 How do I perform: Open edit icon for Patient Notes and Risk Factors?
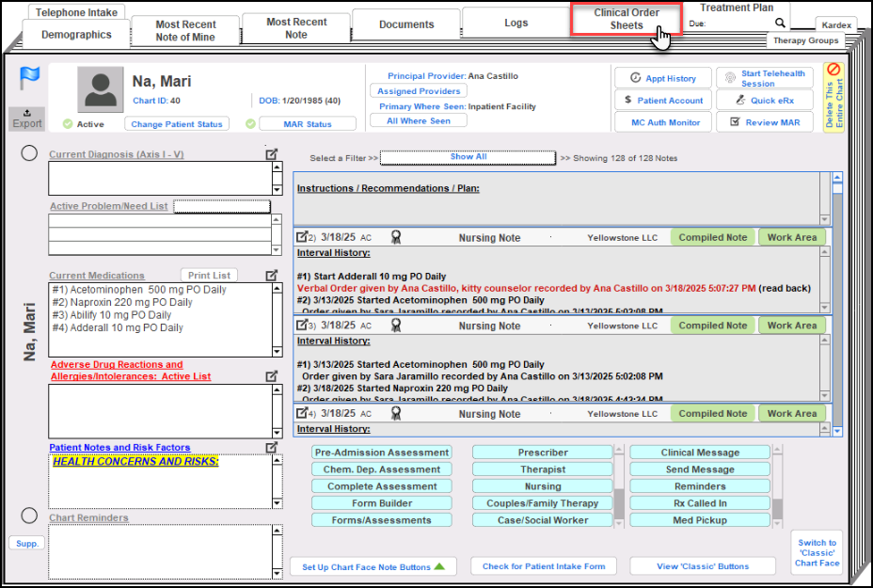pos(272,448)
